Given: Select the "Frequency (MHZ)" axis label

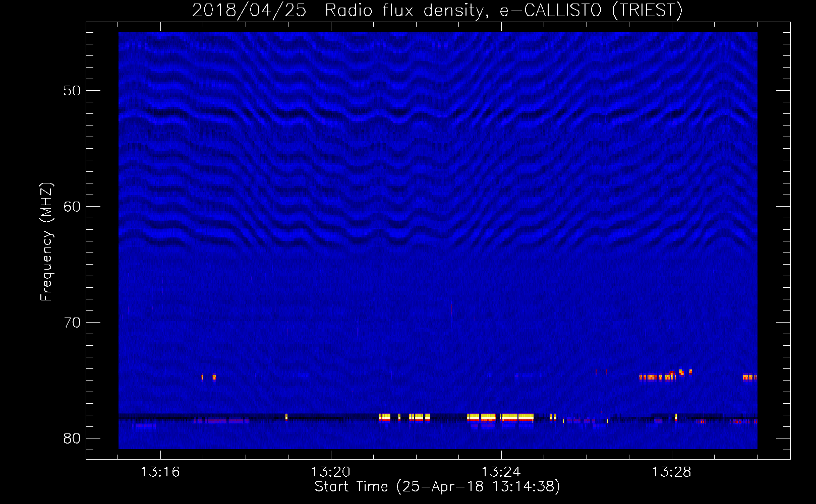Looking at the screenshot, I should pyautogui.click(x=46, y=242).
